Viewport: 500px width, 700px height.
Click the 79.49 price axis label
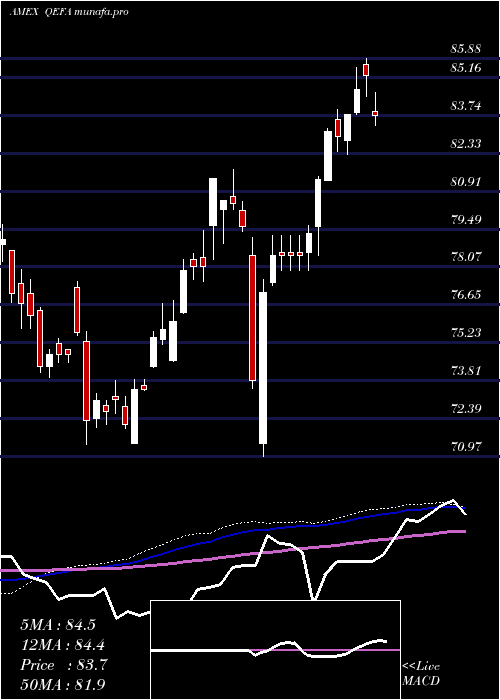pos(466,219)
